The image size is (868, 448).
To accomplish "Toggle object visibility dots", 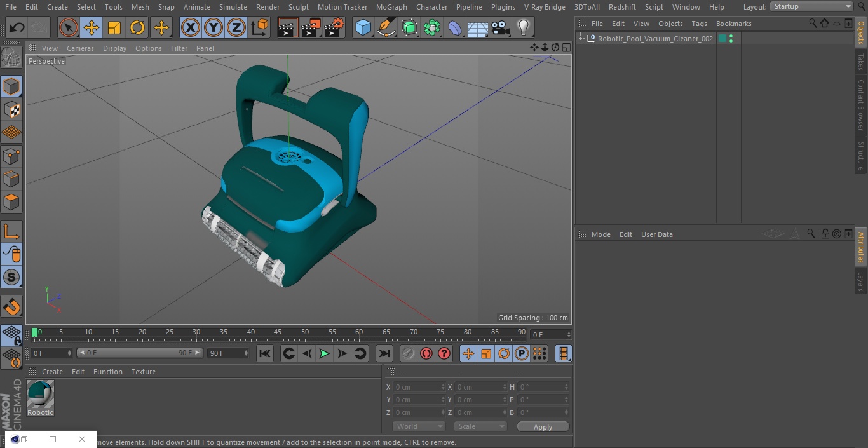I will (x=731, y=39).
